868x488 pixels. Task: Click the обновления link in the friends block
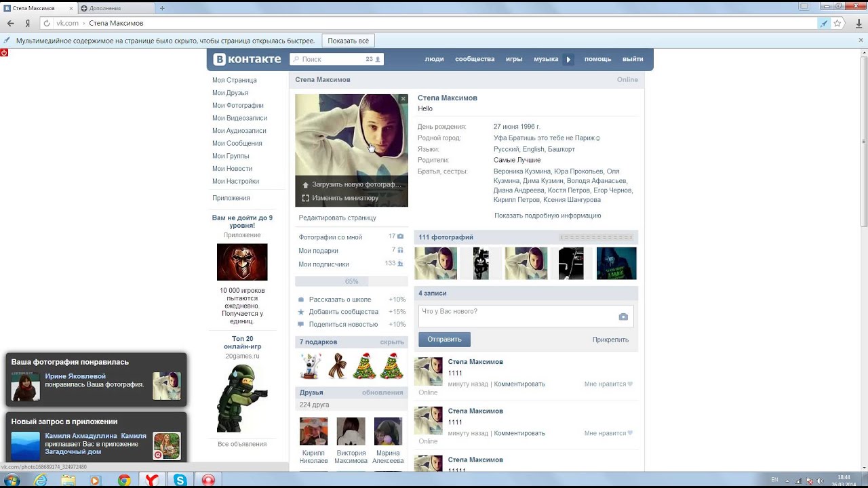(x=382, y=392)
